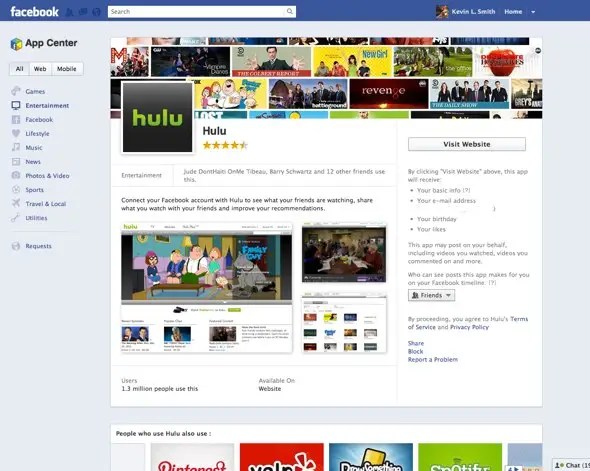Open messages icon in top bar

tap(83, 12)
